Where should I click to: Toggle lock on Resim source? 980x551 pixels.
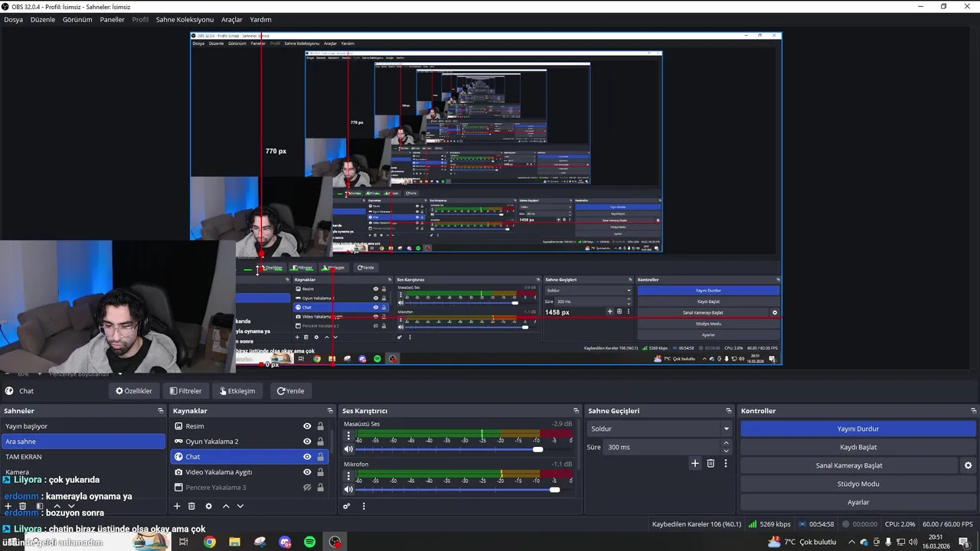coord(320,426)
